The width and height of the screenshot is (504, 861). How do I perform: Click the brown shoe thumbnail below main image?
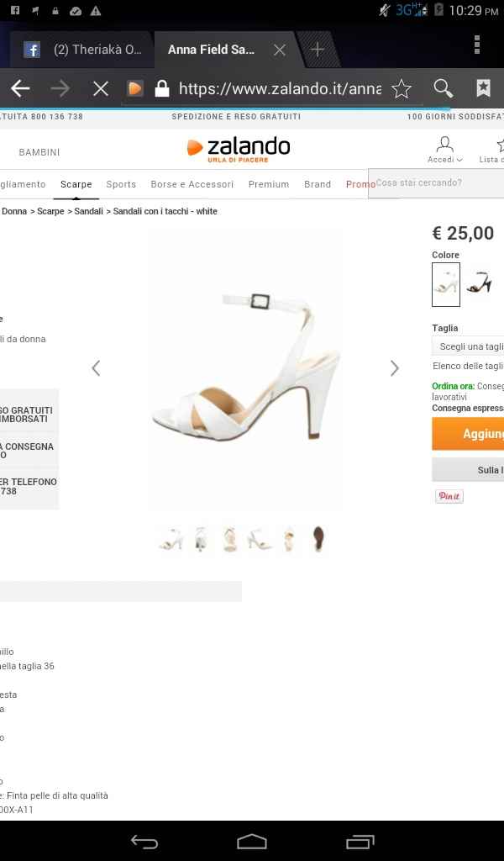[x=318, y=538]
